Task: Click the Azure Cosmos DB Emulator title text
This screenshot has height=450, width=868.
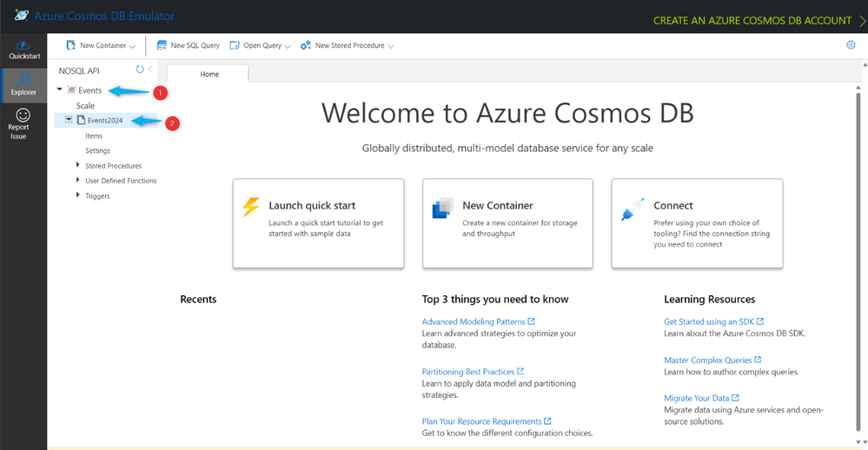Action: tap(104, 16)
